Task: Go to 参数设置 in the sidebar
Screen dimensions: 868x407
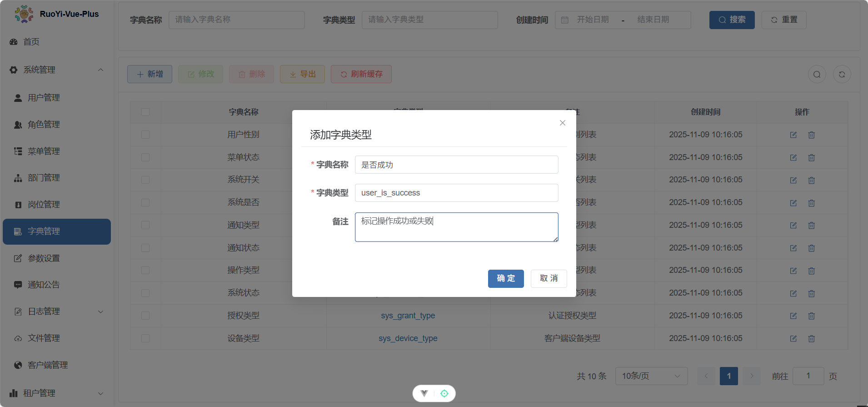Action: coord(44,258)
